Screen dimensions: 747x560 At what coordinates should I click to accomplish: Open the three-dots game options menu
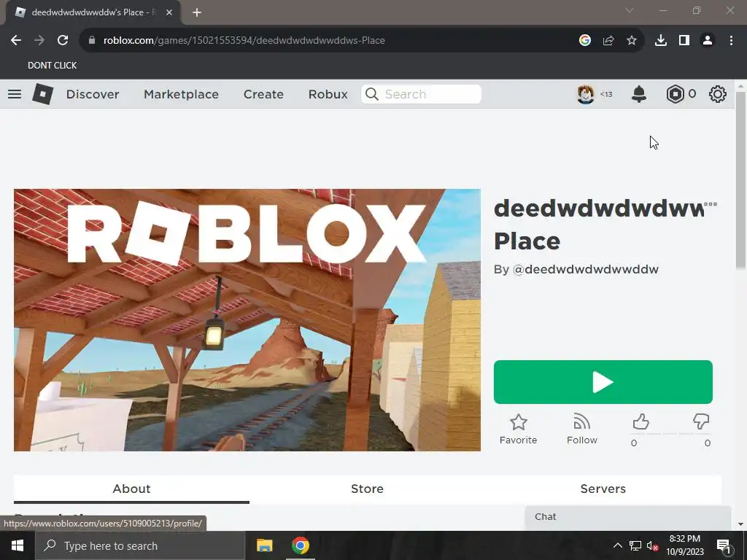(x=711, y=204)
